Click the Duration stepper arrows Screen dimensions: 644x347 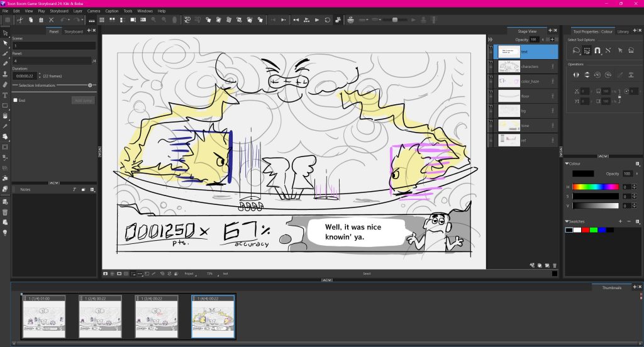point(40,76)
